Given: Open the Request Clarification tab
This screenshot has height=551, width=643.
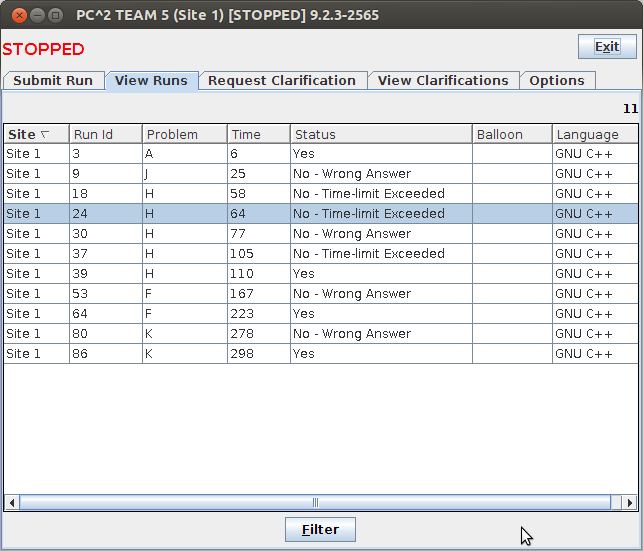Looking at the screenshot, I should coord(281,81).
